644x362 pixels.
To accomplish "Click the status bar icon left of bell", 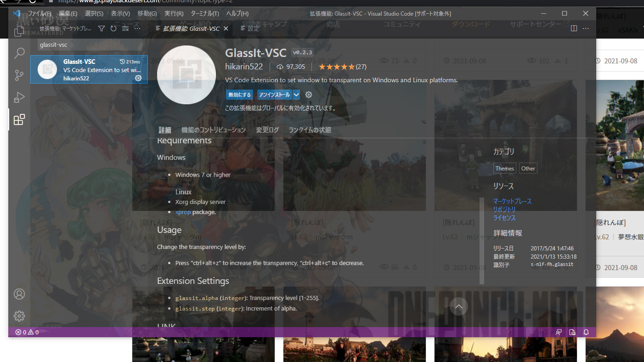I will (x=572, y=332).
